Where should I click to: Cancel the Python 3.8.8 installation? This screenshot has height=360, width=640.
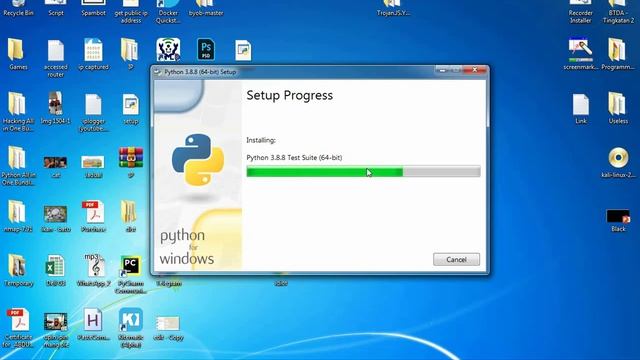[456, 260]
